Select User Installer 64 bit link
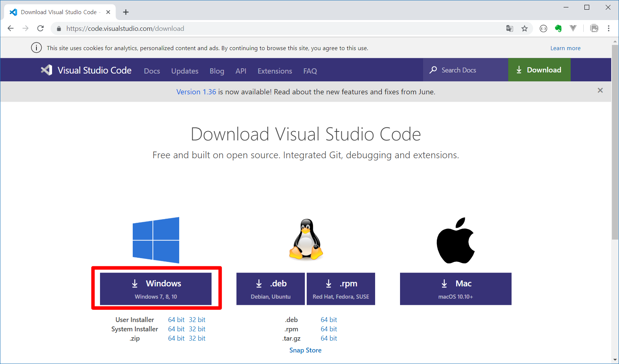The height and width of the screenshot is (364, 619). pos(176,320)
